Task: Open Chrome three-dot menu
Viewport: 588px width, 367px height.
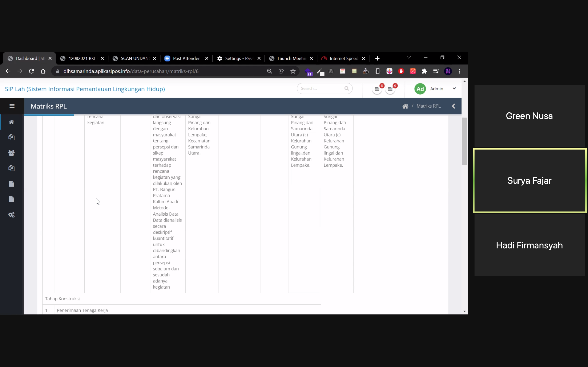Action: pyautogui.click(x=459, y=71)
